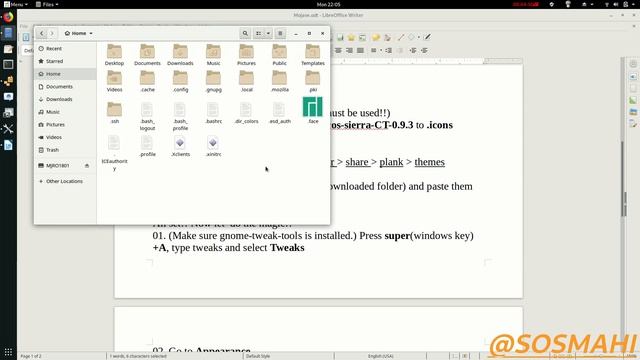Click English (USA) language in status bar
640x360 pixels.
coord(380,356)
